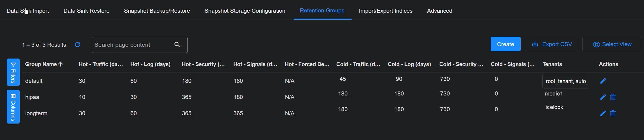Click the search magnifier icon
Screen dimensions: 644x140
177,45
